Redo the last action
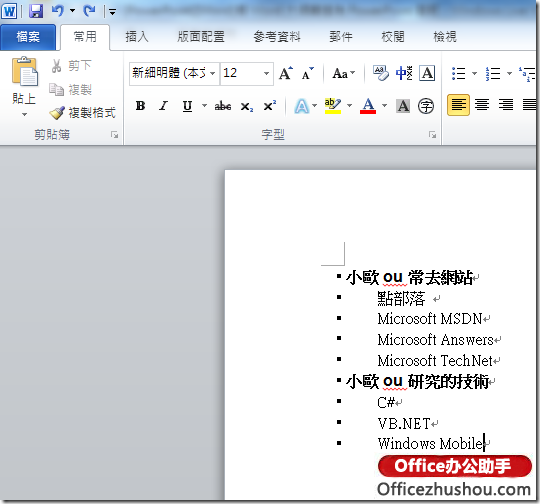This screenshot has height=504, width=540. (90, 11)
